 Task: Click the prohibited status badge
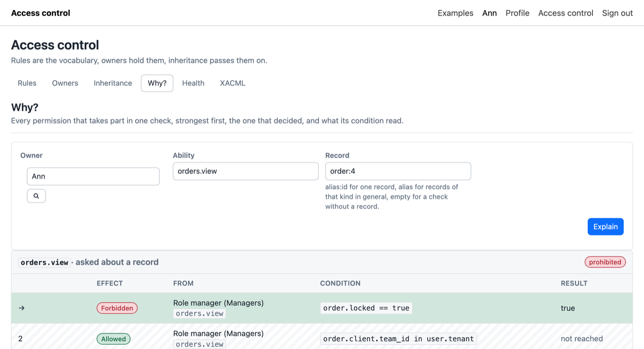(x=605, y=262)
